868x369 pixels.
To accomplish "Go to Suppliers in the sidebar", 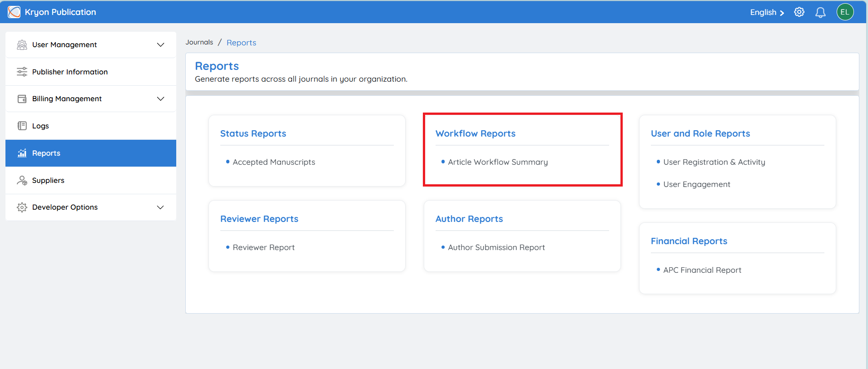I will (91, 180).
